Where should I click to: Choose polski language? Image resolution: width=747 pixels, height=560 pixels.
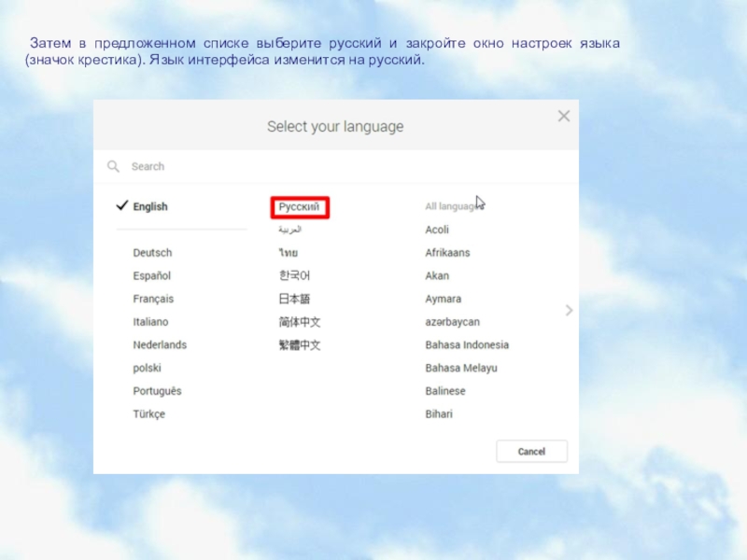click(x=147, y=368)
